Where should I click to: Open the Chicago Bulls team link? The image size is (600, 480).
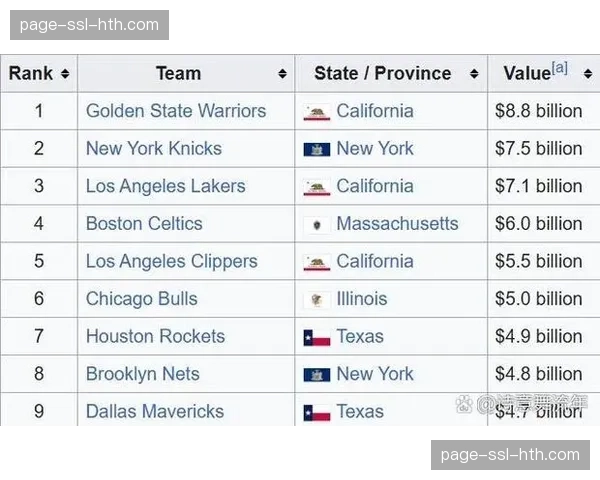coord(141,299)
